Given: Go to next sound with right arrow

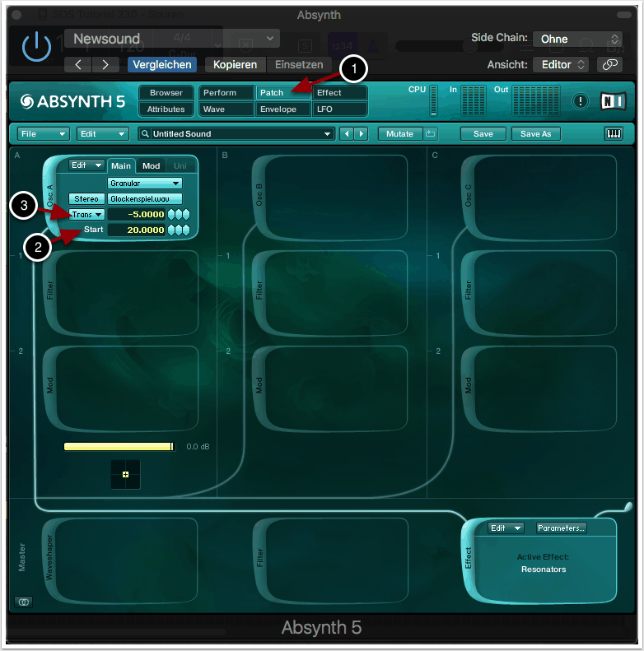Looking at the screenshot, I should (361, 133).
